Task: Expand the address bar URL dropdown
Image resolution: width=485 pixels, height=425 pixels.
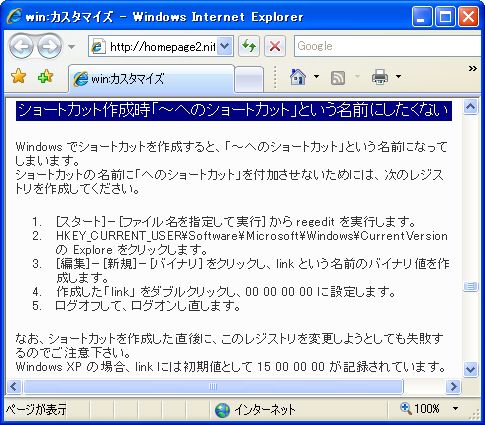Action: (225, 46)
